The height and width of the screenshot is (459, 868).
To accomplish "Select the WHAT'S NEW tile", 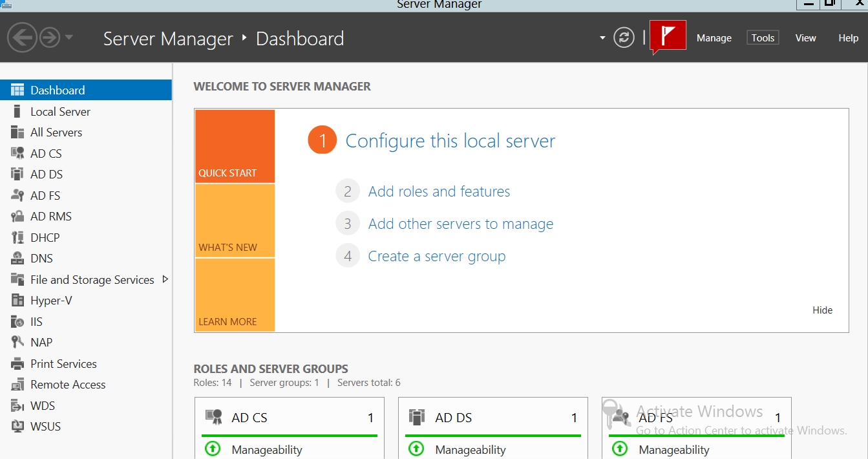I will point(235,220).
